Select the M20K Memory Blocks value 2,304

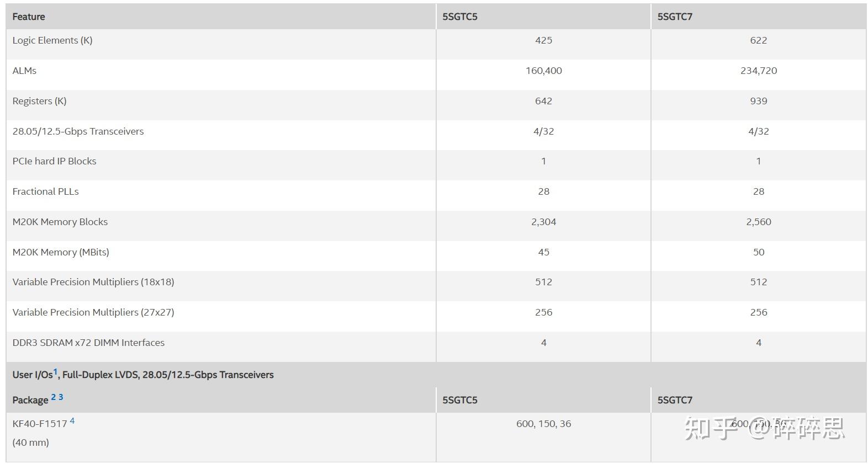[543, 222]
